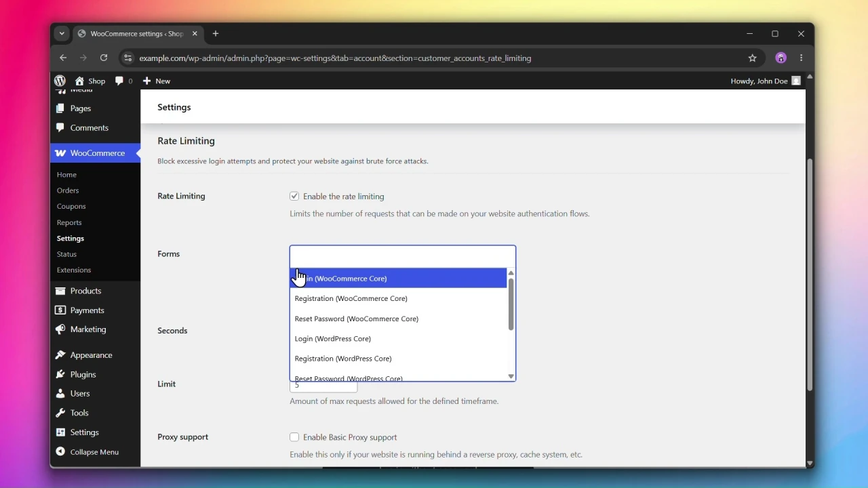Click the Marketing megaphone icon
Screen dimensions: 868x488
(60, 330)
